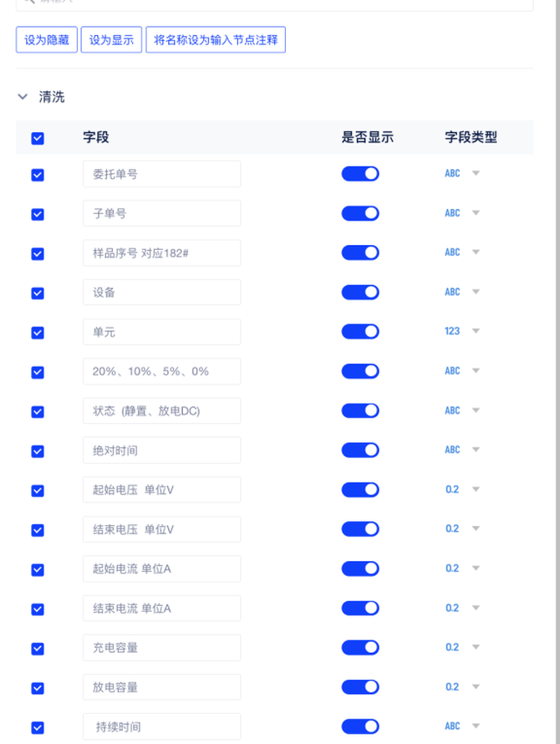Open field type dropdown for 结束电压
The height and width of the screenshot is (744, 560).
476,528
